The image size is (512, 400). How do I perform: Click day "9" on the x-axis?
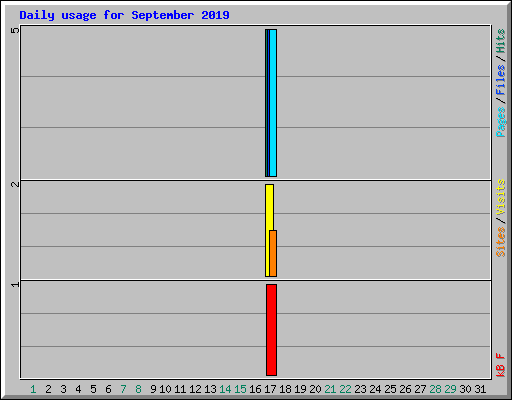pos(153,389)
